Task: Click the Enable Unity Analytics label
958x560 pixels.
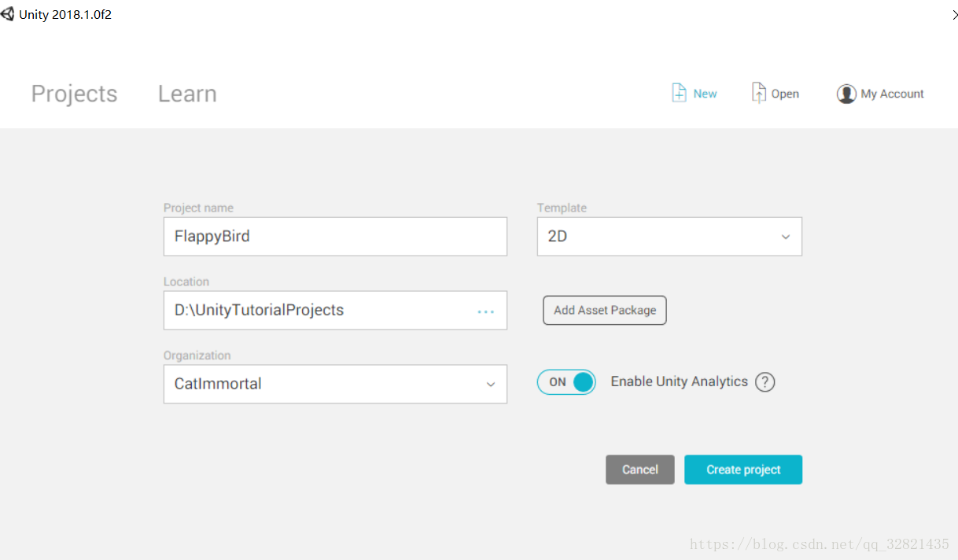Action: coord(680,381)
